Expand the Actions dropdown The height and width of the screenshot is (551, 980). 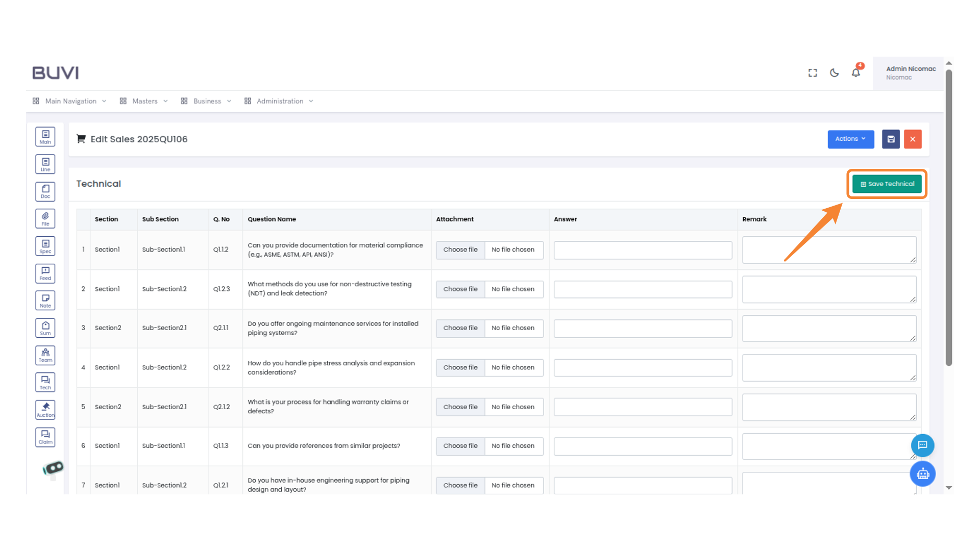(x=850, y=139)
